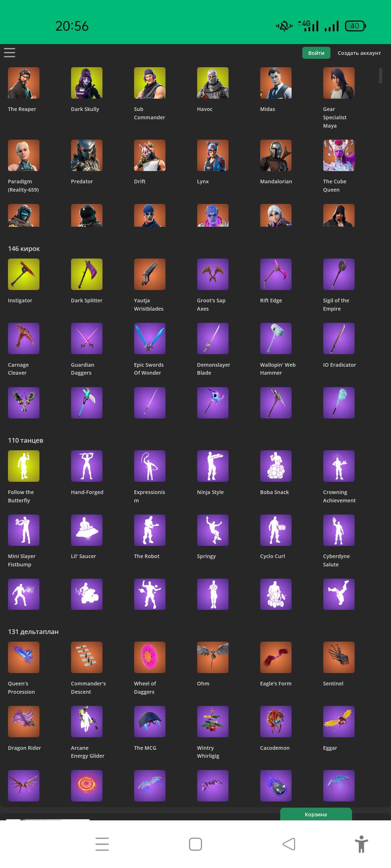This screenshot has width=391, height=868.
Task: Tap the Android home button
Action: click(195, 844)
